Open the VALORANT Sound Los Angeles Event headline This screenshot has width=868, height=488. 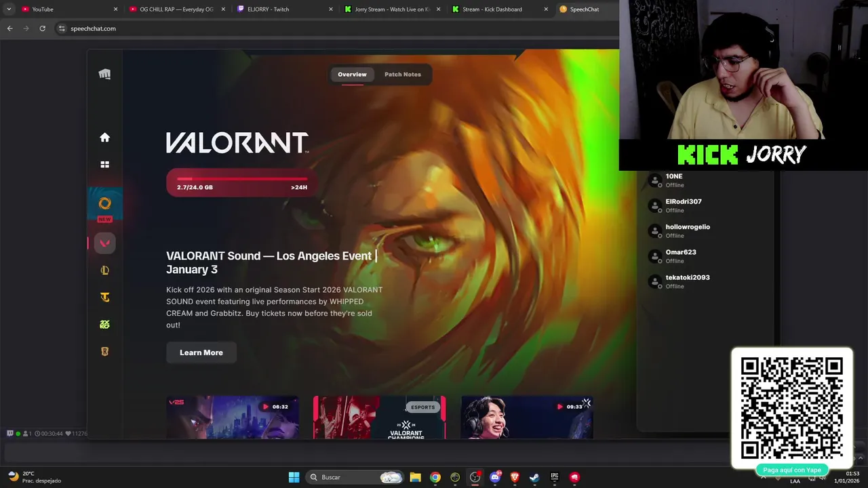[271, 262]
